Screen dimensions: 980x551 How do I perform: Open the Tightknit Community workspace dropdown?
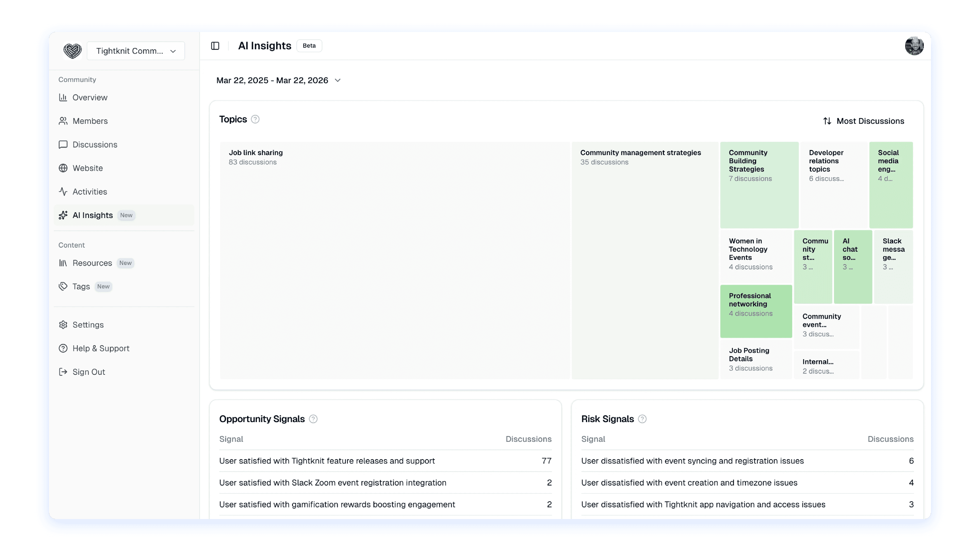(136, 51)
